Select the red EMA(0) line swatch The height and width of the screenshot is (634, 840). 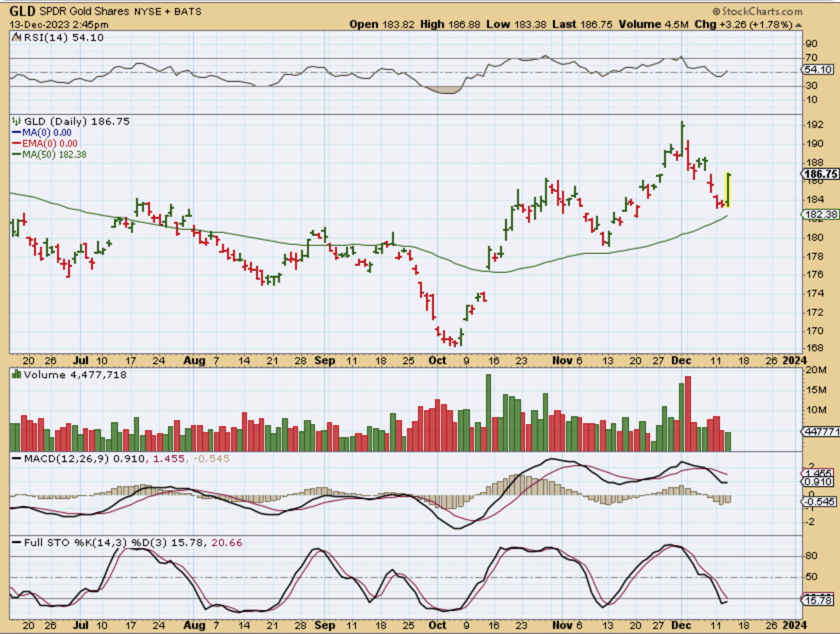coord(16,144)
